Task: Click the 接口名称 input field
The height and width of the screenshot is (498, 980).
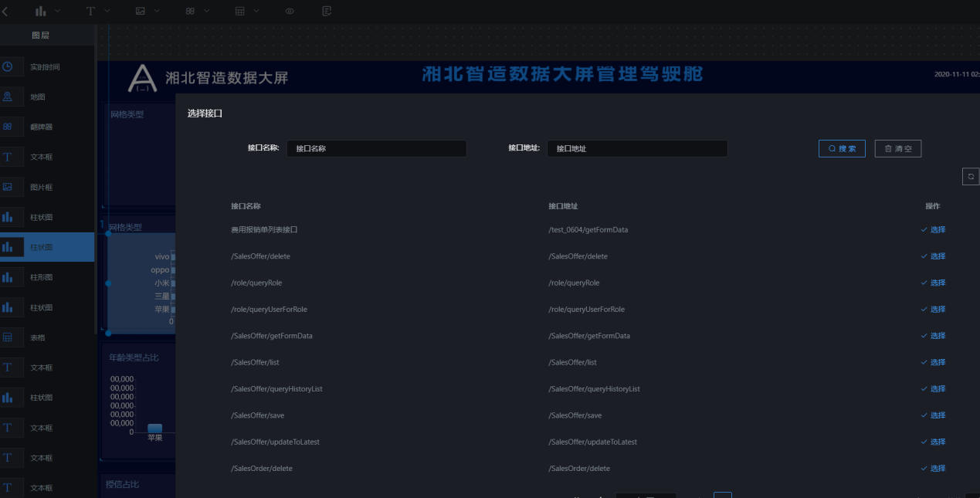Action: click(376, 148)
